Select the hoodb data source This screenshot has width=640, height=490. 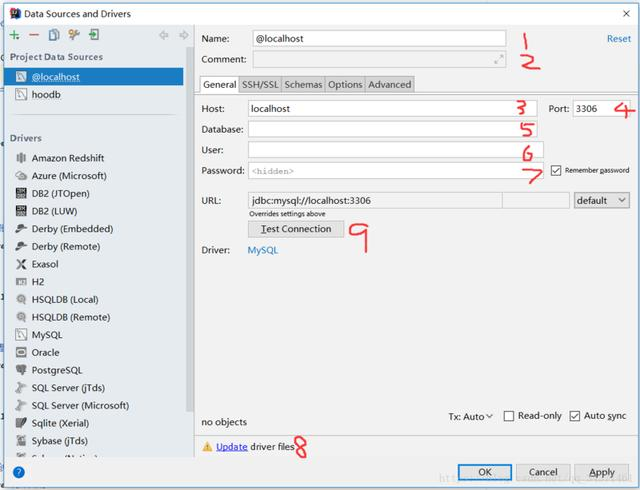(x=46, y=94)
